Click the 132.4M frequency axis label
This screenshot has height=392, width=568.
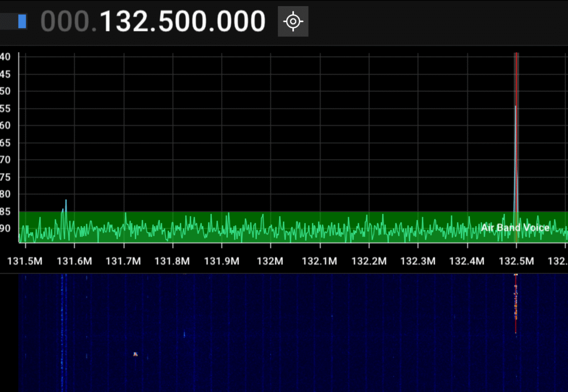(x=466, y=261)
